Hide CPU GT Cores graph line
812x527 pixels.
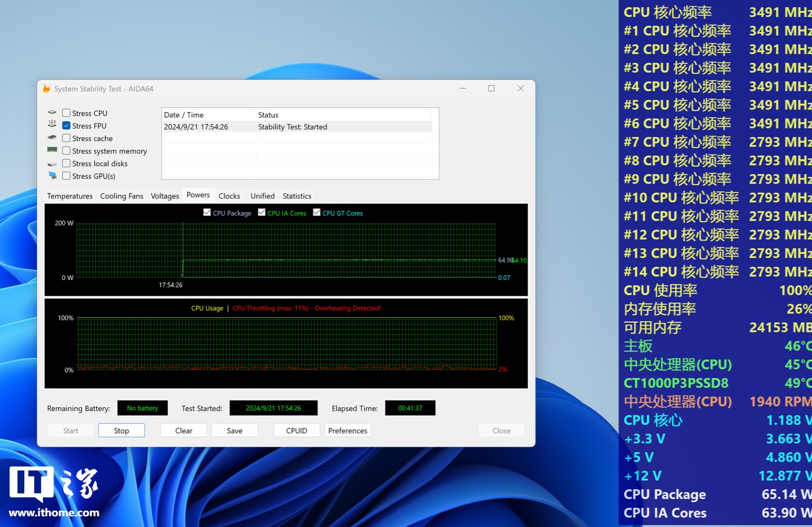[x=317, y=213]
